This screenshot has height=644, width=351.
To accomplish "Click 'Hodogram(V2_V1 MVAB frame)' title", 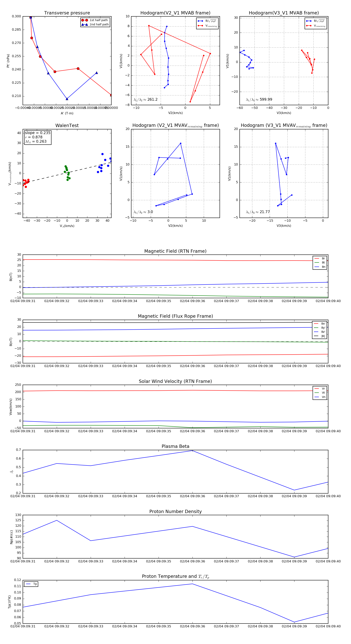I will 175,13.
